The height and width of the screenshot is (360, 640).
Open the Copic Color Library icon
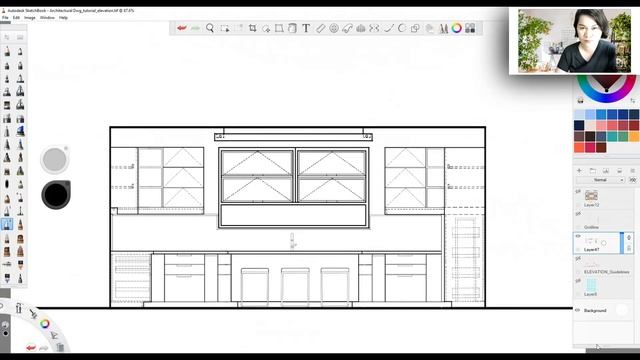[x=470, y=28]
